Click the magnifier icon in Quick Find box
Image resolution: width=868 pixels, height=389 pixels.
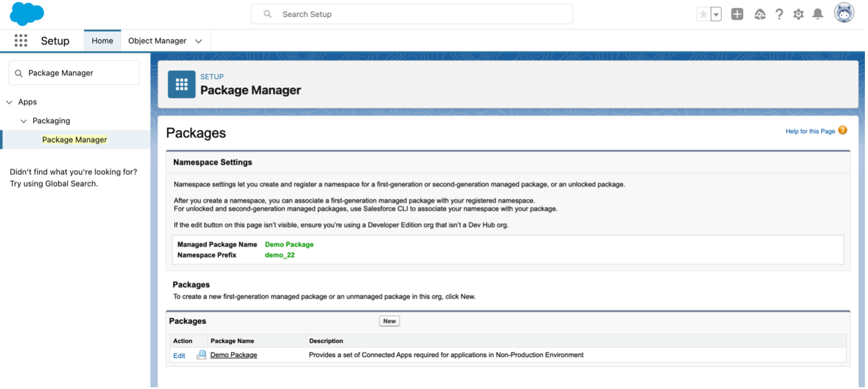19,73
